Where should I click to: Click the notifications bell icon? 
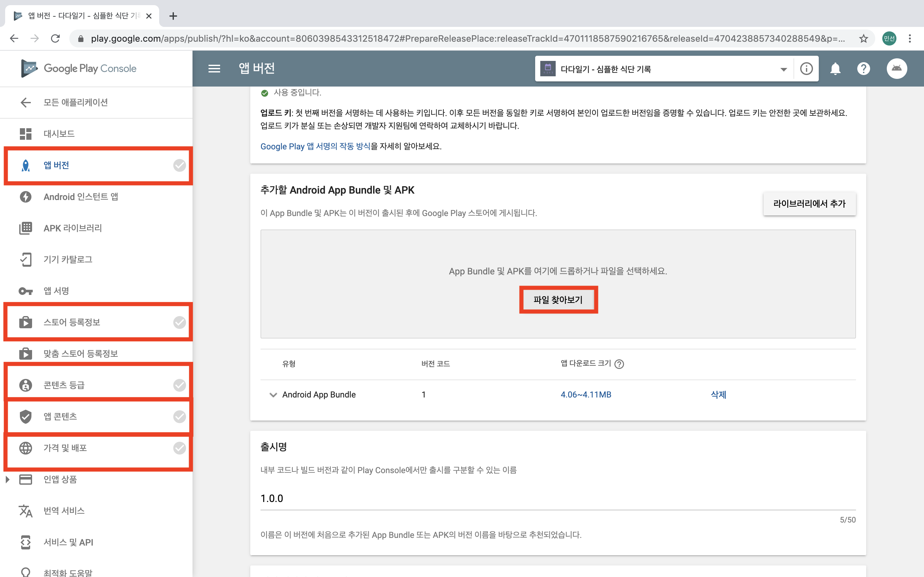[835, 69]
